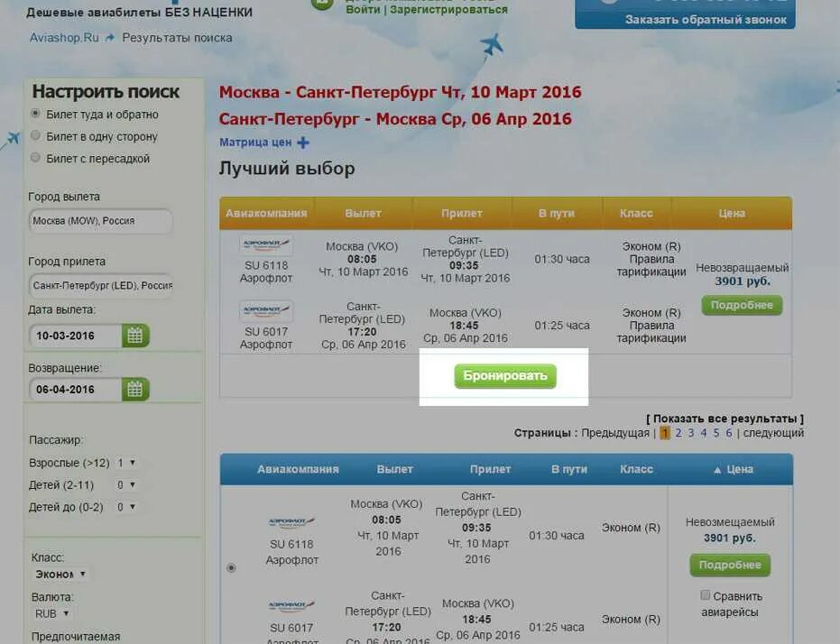This screenshot has width=840, height=644.
Task: Click Правила тарификации for SU 6017 flight
Action: point(651,332)
